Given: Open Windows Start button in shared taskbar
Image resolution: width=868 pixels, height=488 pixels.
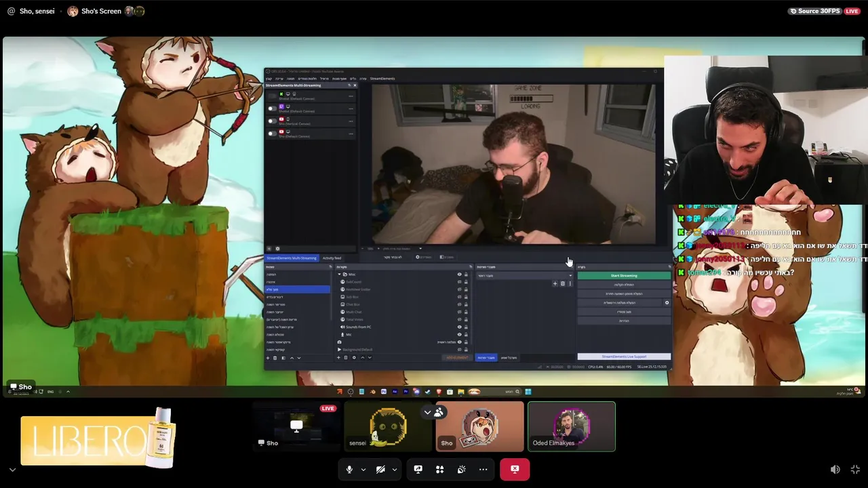Looking at the screenshot, I should coord(528,392).
